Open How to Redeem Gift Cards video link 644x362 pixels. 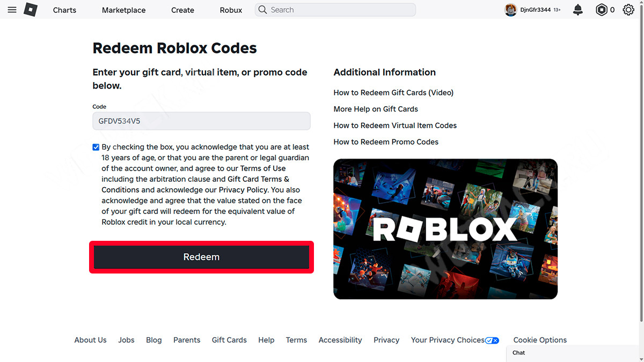pos(393,92)
